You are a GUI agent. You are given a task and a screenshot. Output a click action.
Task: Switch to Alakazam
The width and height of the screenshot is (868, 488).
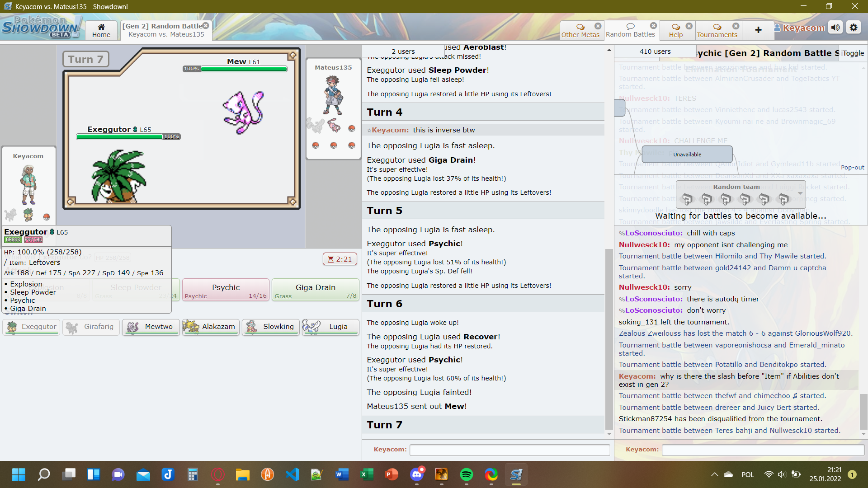click(x=211, y=327)
